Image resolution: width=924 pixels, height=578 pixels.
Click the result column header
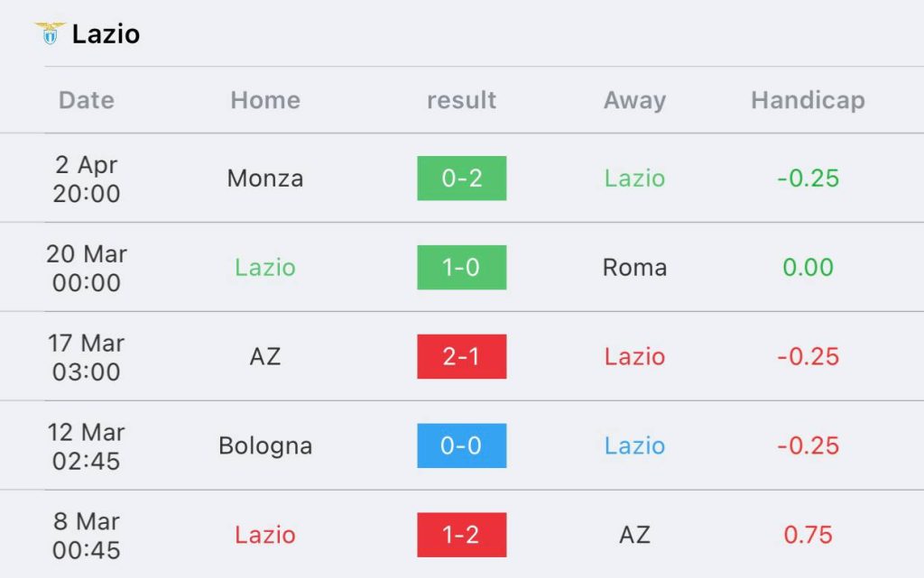461,100
